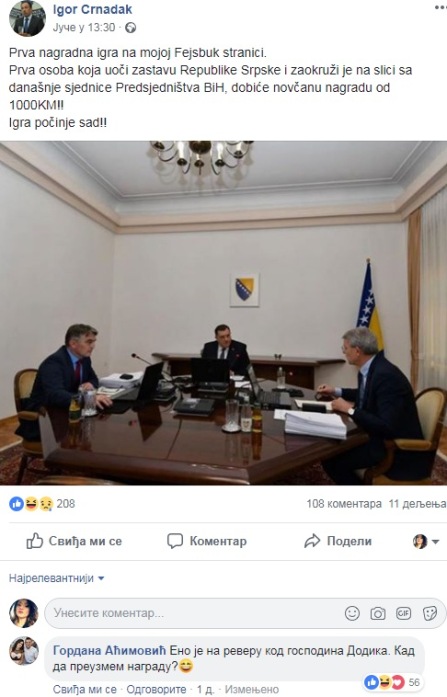Image resolution: width=447 pixels, height=697 pixels.
Task: Open the sticker picker icon
Action: point(429,613)
